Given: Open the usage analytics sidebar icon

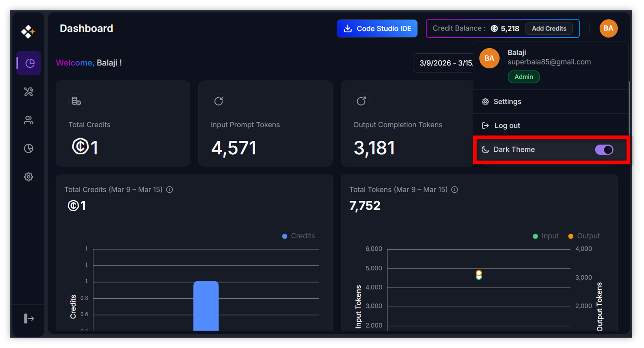Looking at the screenshot, I should pos(29,149).
